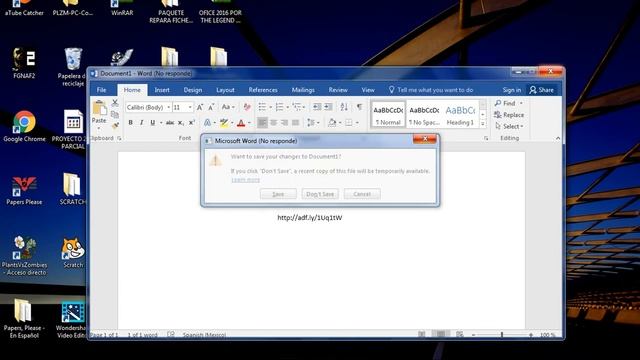
Task: Click the text highlight color marker
Action: [x=224, y=122]
